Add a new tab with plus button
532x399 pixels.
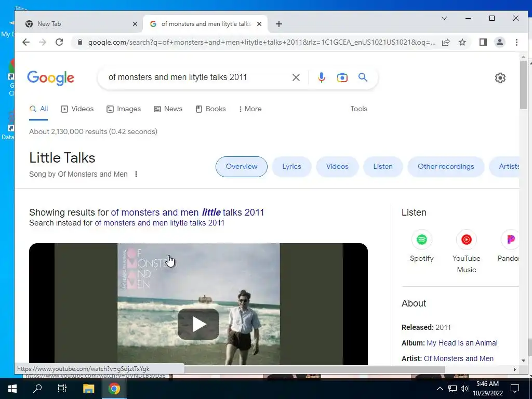(279, 24)
